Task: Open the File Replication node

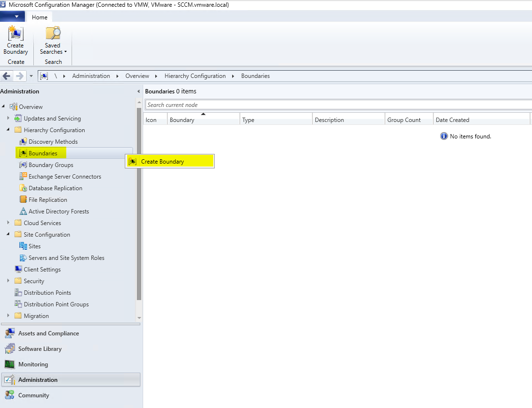Action: point(47,200)
